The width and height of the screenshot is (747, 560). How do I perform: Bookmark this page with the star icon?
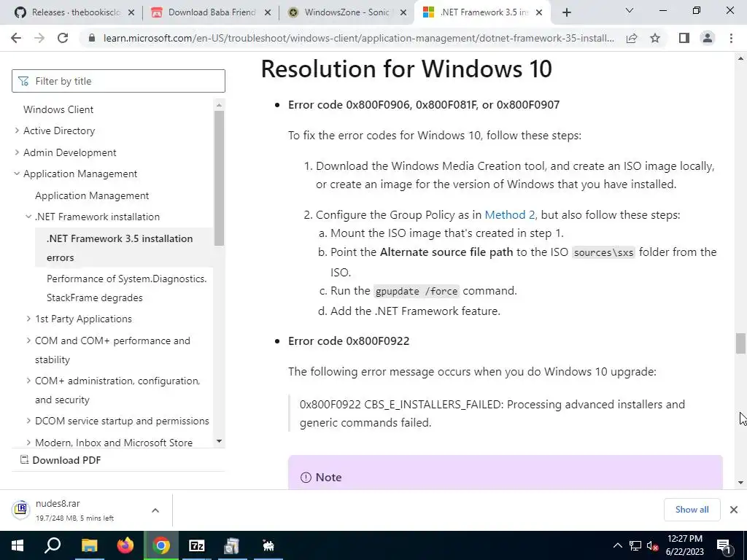(655, 38)
